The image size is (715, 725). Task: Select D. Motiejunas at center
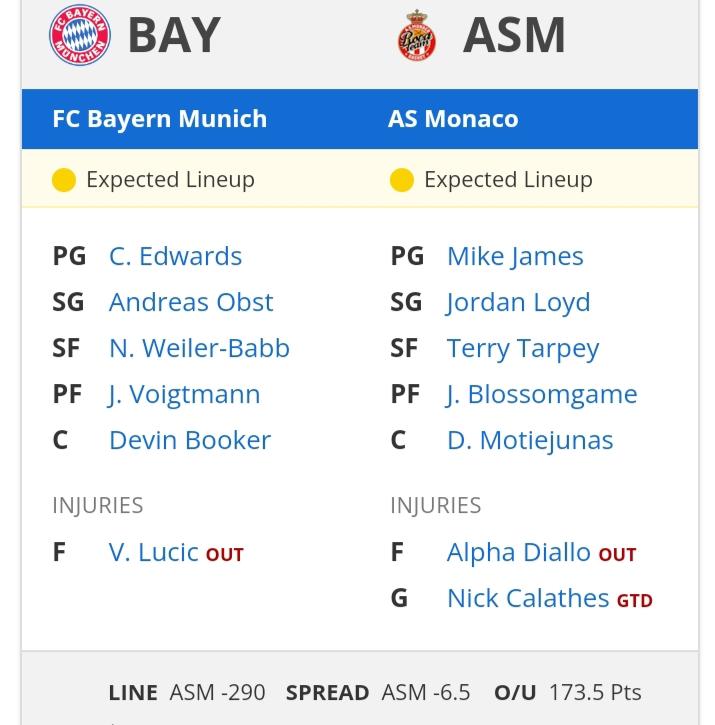(530, 440)
